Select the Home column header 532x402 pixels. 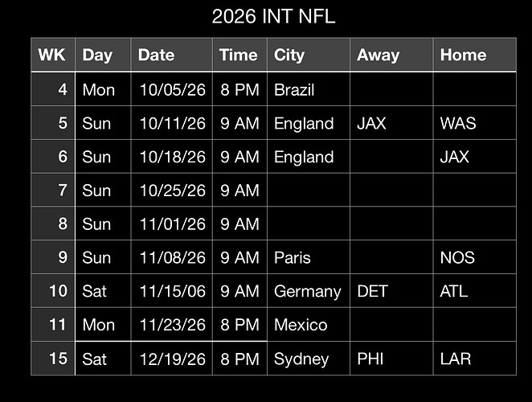coord(463,55)
